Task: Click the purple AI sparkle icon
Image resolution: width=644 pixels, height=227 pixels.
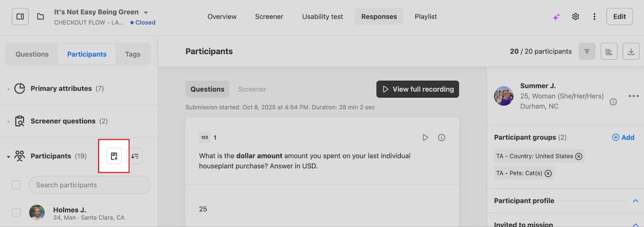Action: (556, 17)
